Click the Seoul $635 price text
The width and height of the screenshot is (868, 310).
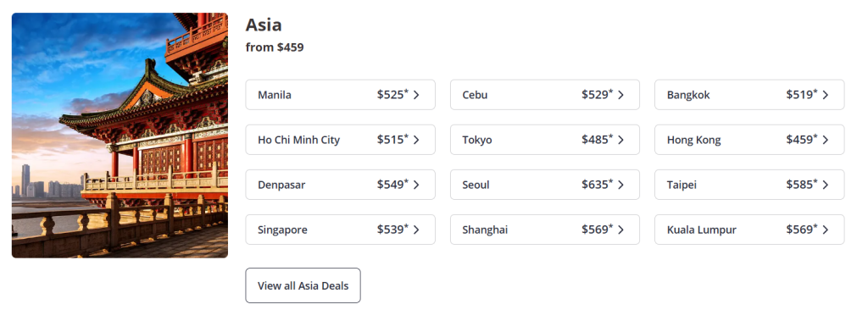tap(598, 185)
